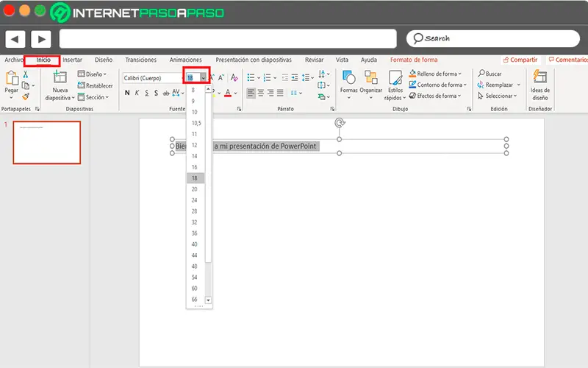Toggle justify alignment in Párrafo
Image resolution: width=588 pixels, height=368 pixels.
280,93
